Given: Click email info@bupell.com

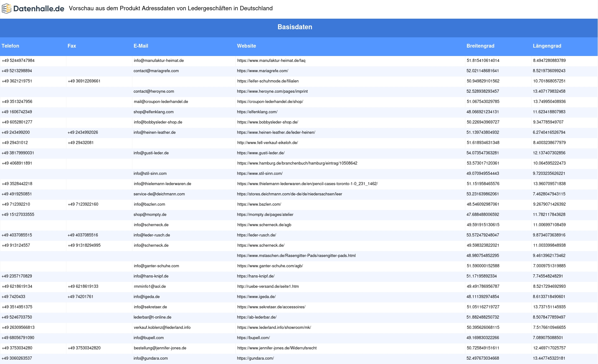Looking at the screenshot, I should tap(149, 338).
